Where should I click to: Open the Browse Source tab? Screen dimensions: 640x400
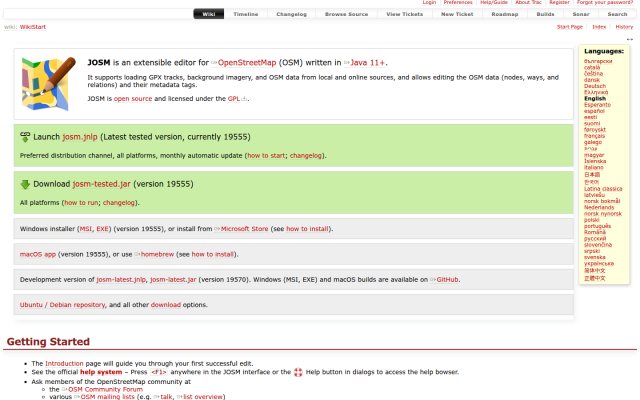(347, 14)
